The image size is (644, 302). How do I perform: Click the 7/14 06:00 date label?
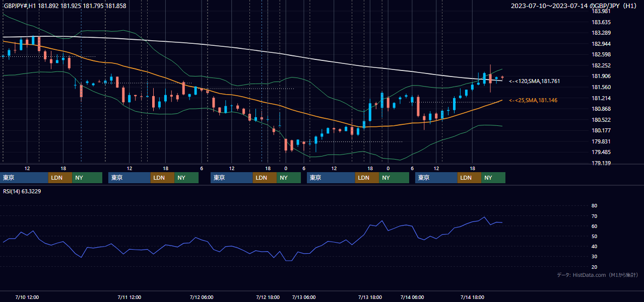412,297
